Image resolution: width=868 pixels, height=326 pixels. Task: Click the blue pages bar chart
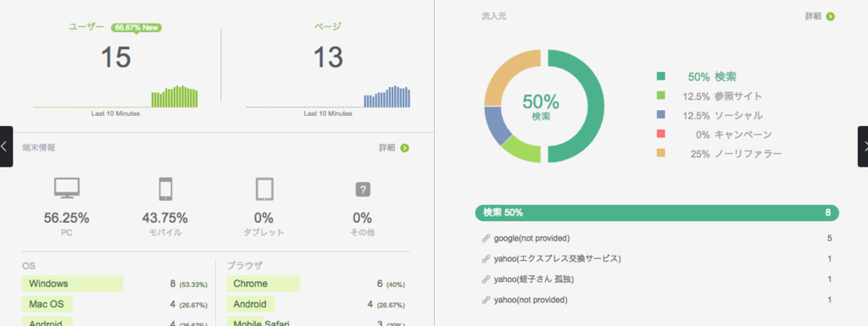pyautogui.click(x=387, y=97)
